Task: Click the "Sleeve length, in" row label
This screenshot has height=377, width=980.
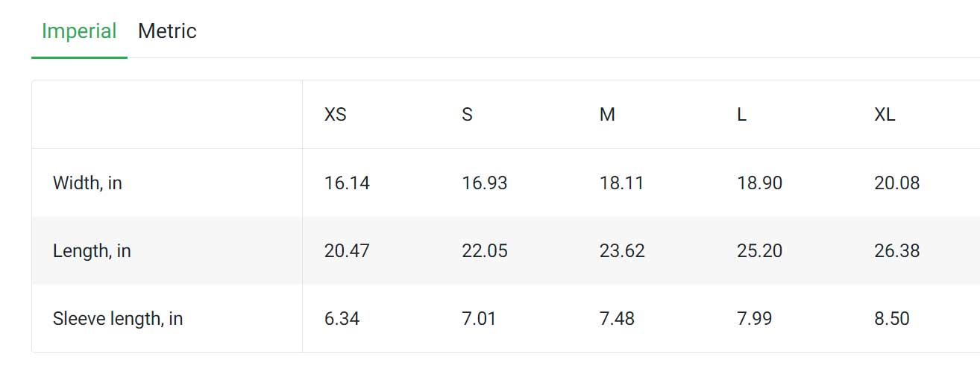Action: (x=118, y=319)
